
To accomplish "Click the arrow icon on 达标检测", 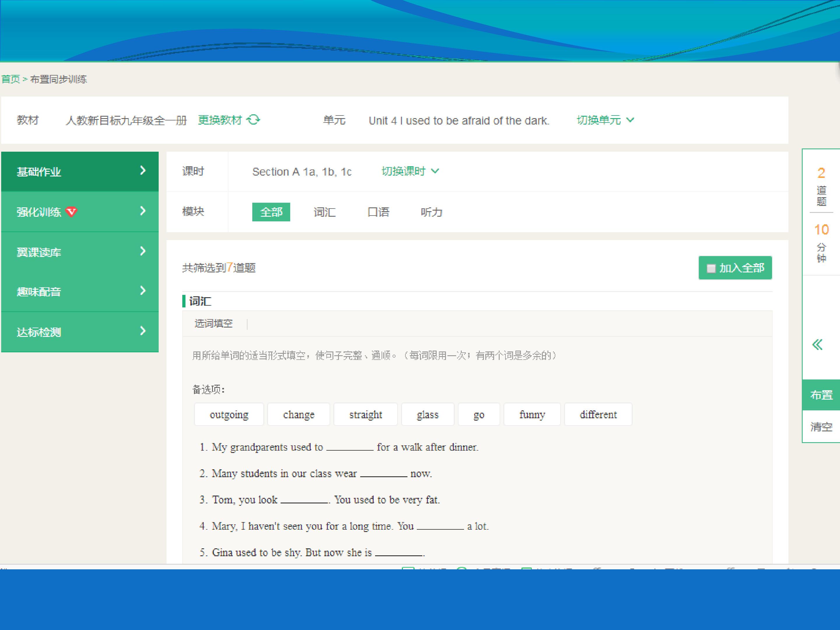I will [x=143, y=331].
